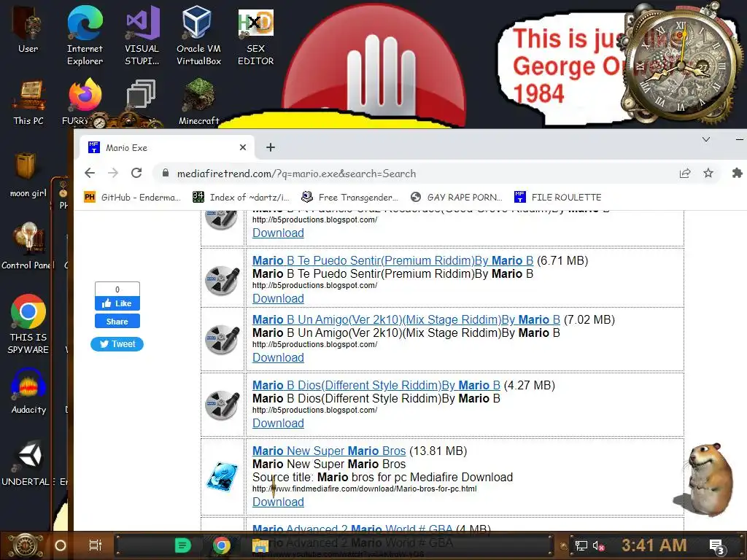Screen dimensions: 747x560
Task: Open Mario B Dios Different Style link
Action: point(376,385)
